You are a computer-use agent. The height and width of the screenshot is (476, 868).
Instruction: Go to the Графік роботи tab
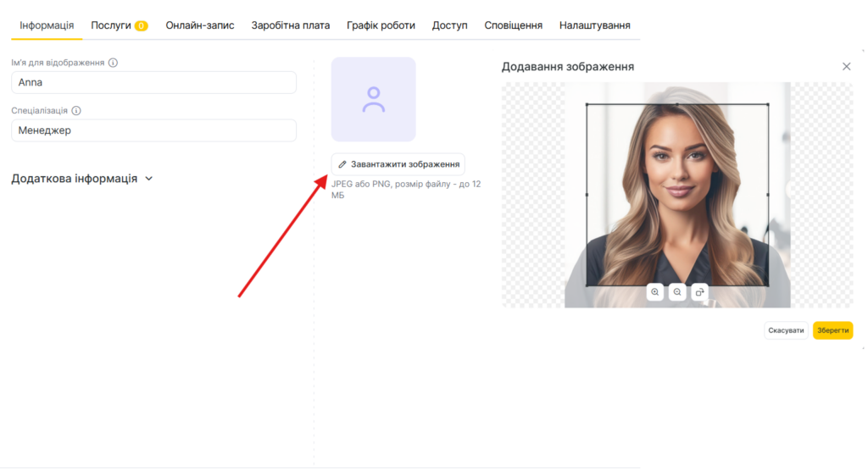[381, 25]
